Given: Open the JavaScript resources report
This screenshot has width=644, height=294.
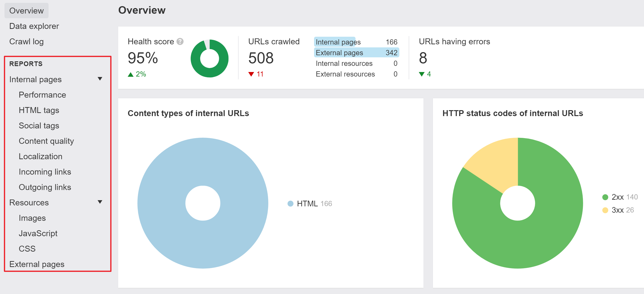Looking at the screenshot, I should pos(38,234).
